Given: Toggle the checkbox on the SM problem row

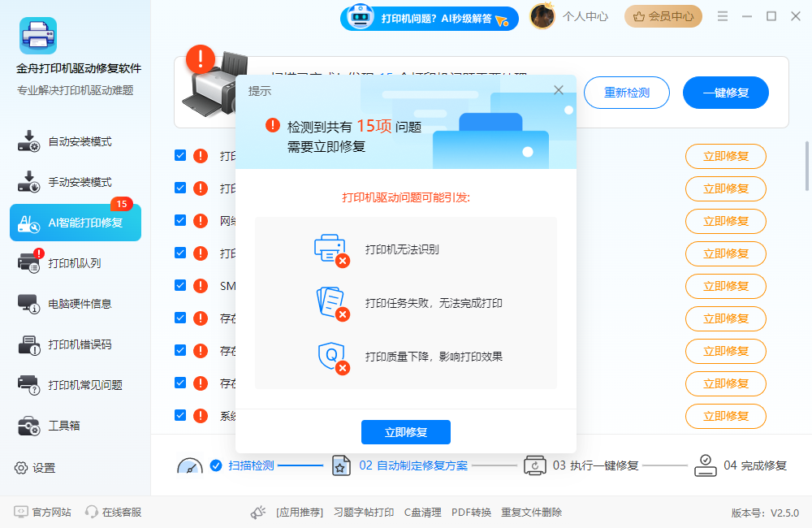Looking at the screenshot, I should click(x=179, y=285).
